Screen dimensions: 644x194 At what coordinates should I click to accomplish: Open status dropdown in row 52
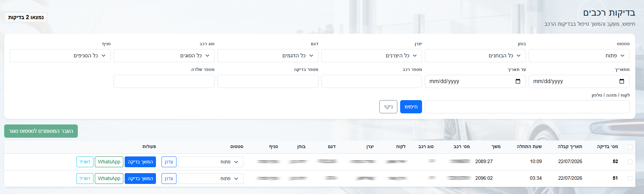coord(210,162)
